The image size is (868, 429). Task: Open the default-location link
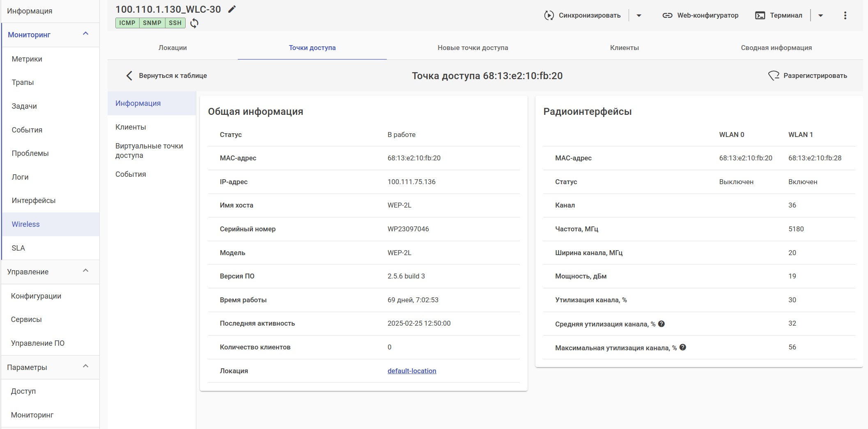(x=412, y=371)
